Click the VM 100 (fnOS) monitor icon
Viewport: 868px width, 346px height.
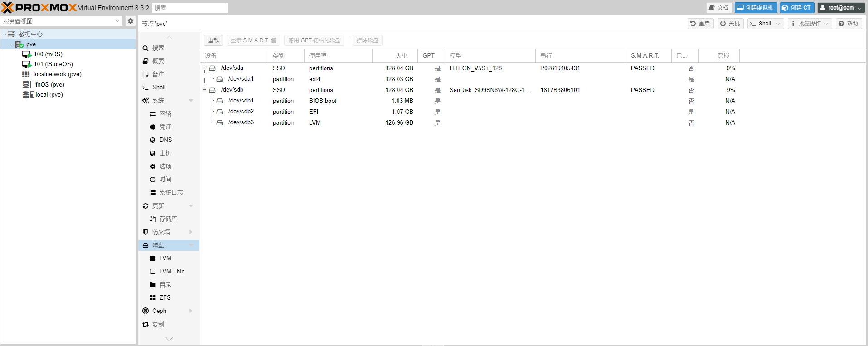point(27,54)
